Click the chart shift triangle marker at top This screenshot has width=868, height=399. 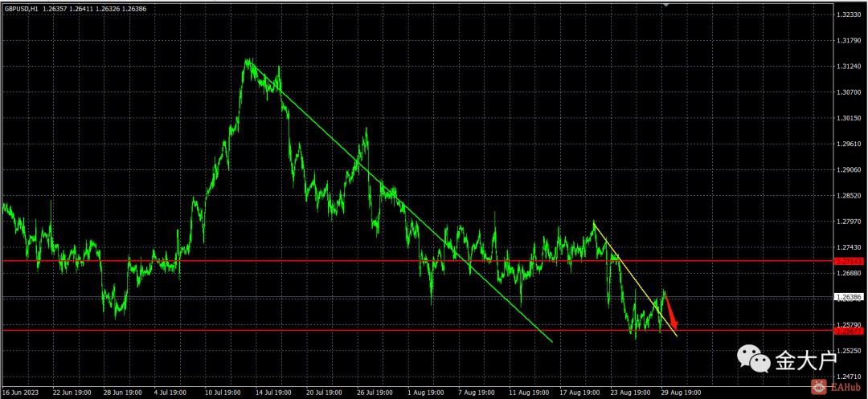(666, 5)
